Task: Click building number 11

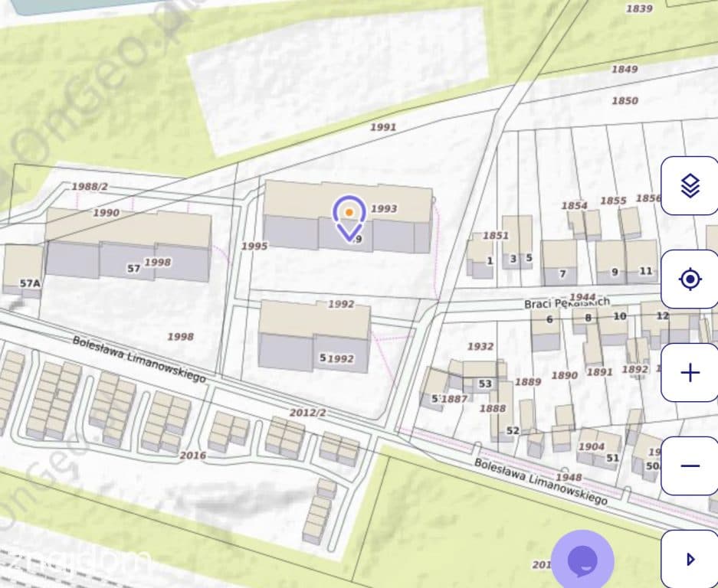Action: click(646, 271)
